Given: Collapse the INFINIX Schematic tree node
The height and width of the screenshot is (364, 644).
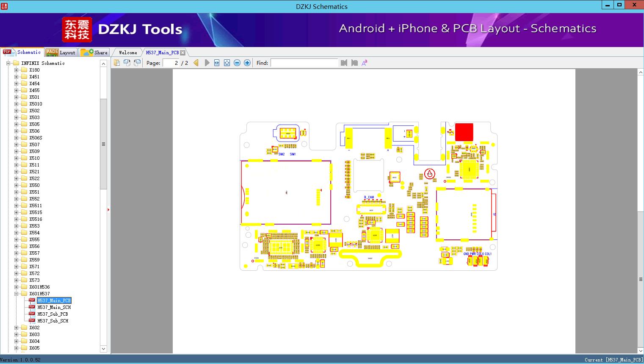Looking at the screenshot, I should point(8,63).
